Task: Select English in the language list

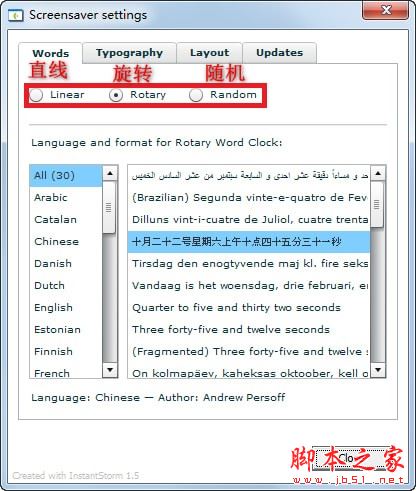Action: click(x=66, y=307)
